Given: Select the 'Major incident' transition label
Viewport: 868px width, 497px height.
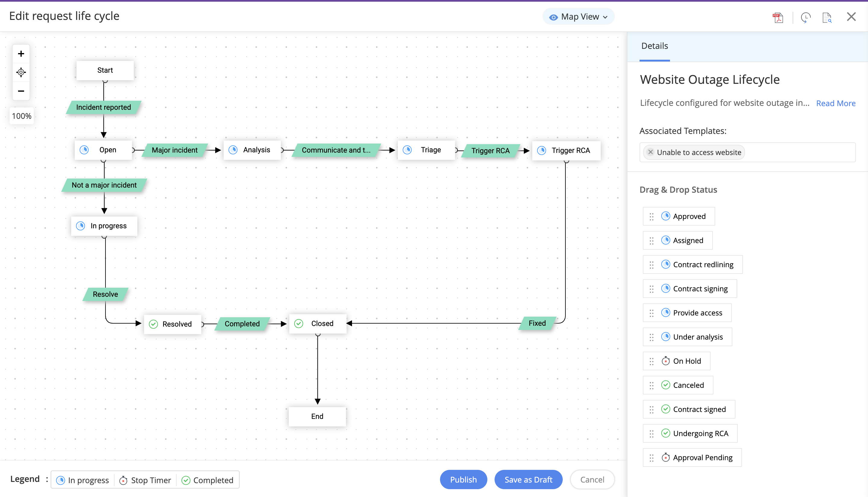Looking at the screenshot, I should (x=174, y=150).
